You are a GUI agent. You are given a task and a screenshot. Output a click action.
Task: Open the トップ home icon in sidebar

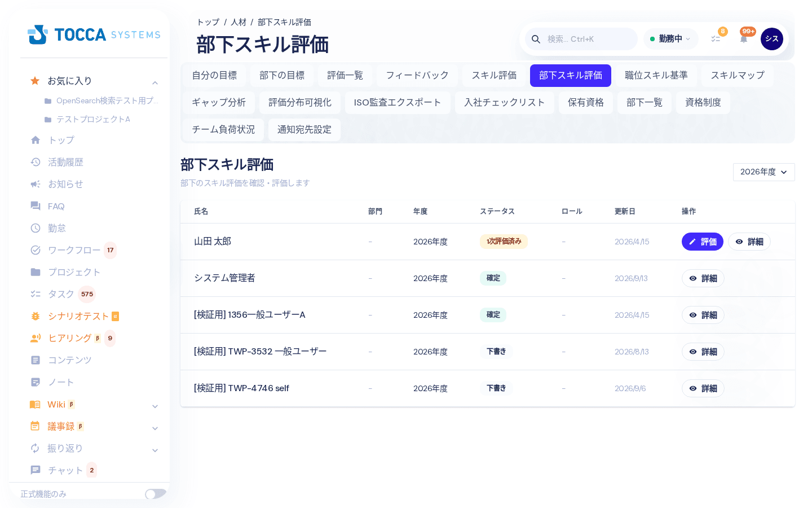36,140
